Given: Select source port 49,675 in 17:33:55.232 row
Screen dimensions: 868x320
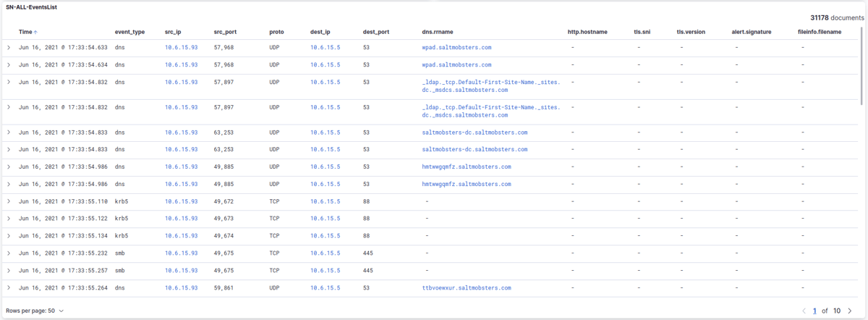Looking at the screenshot, I should click(224, 253).
